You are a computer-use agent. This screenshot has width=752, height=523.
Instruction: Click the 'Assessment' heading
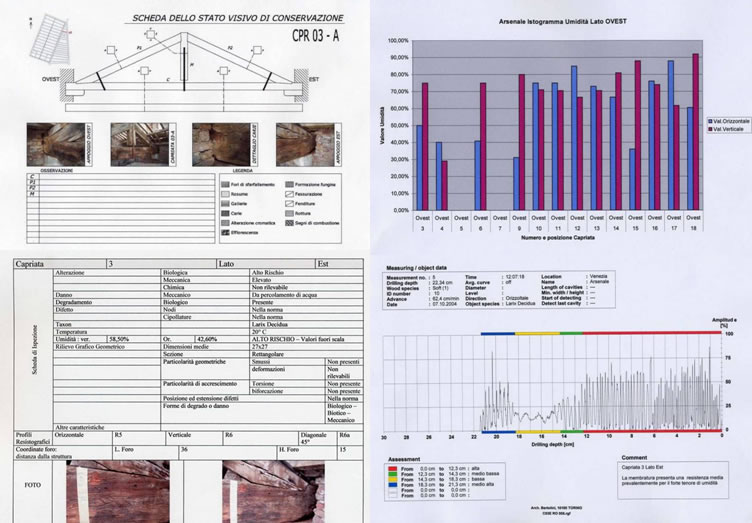[x=404, y=459]
